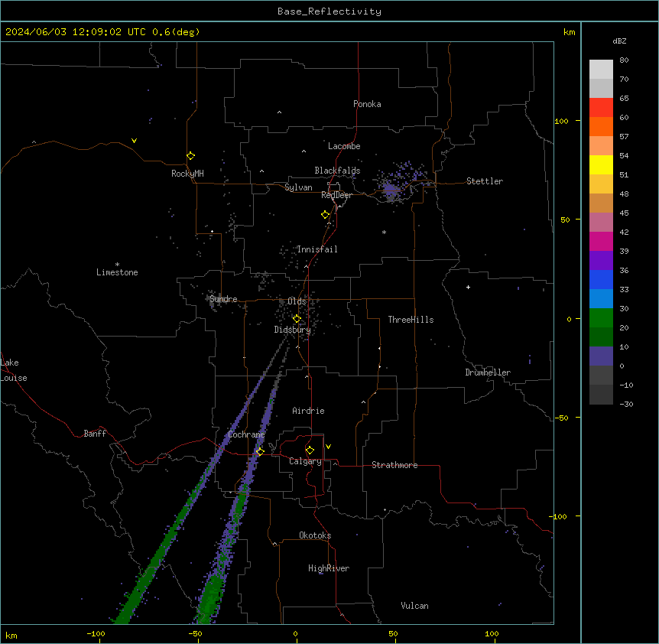Select the yellow diamond marker below Cochrane

click(x=260, y=451)
